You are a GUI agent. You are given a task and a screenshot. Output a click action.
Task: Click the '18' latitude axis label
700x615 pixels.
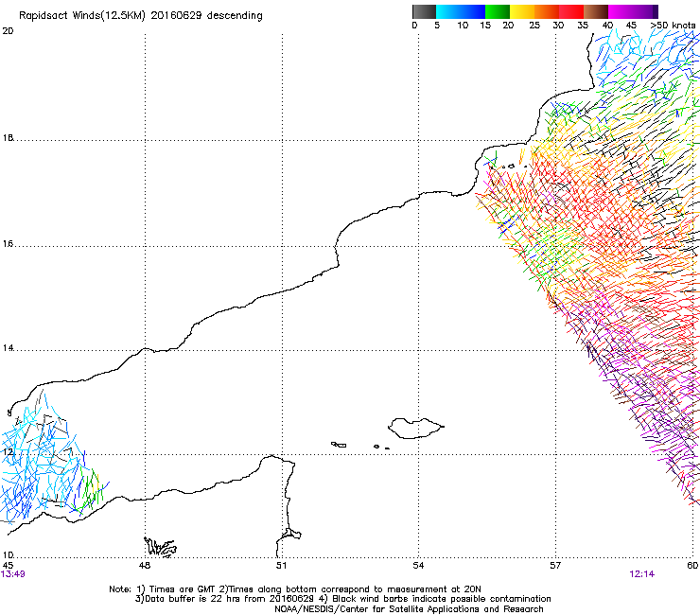coord(8,137)
